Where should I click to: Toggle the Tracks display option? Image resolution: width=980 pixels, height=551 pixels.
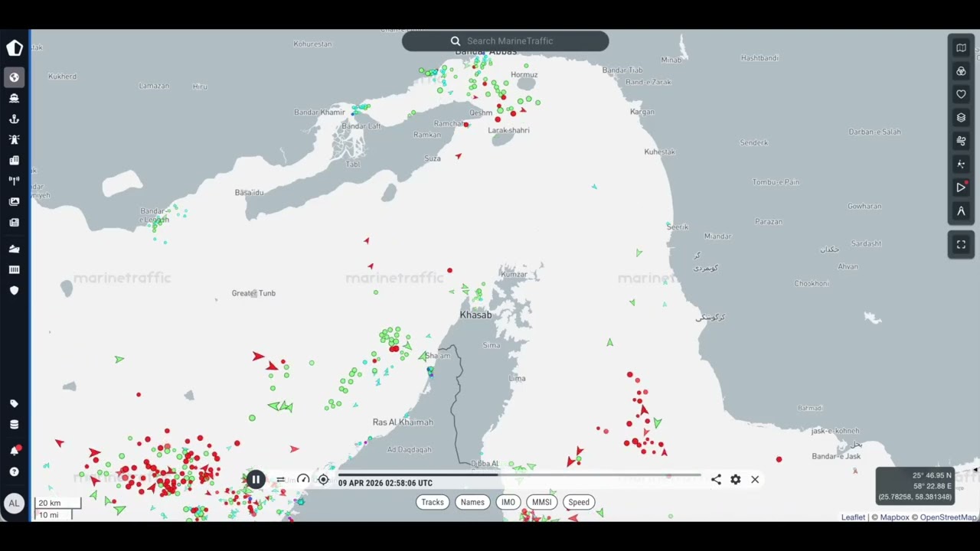(433, 502)
